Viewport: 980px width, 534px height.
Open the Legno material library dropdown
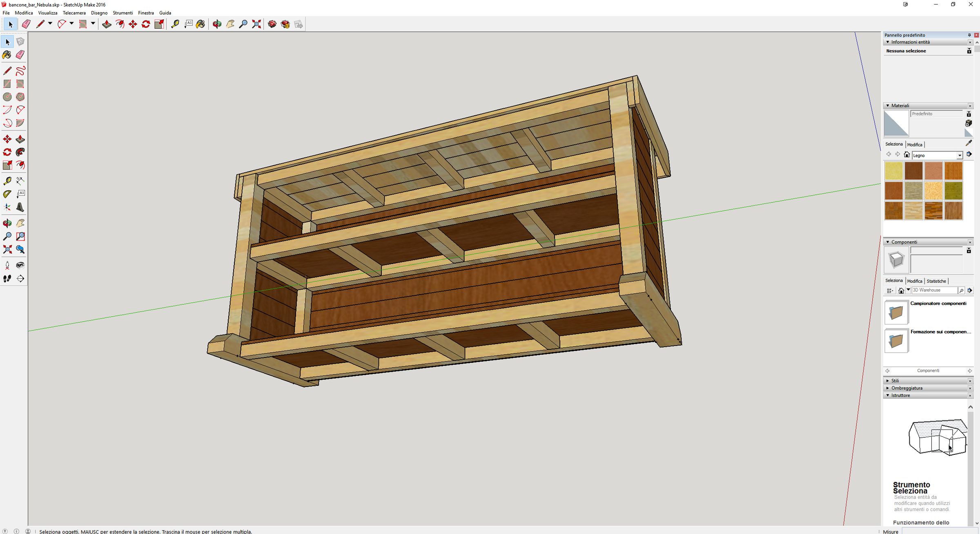click(960, 155)
